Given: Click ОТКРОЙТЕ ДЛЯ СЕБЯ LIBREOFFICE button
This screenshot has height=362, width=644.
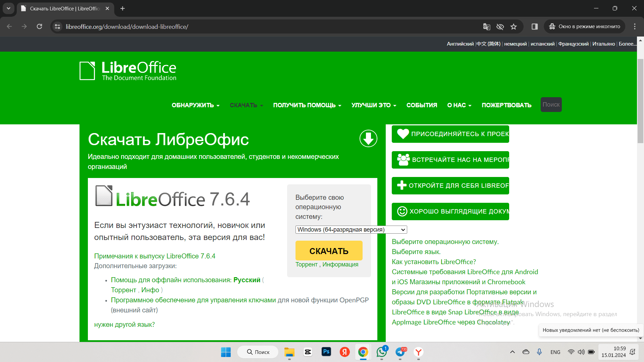Looking at the screenshot, I should coord(450,186).
